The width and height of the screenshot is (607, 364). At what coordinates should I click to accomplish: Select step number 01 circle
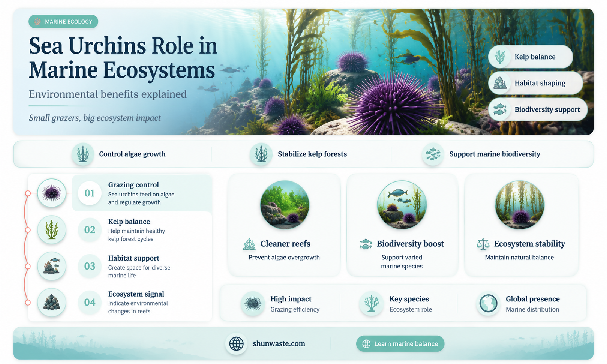click(90, 193)
